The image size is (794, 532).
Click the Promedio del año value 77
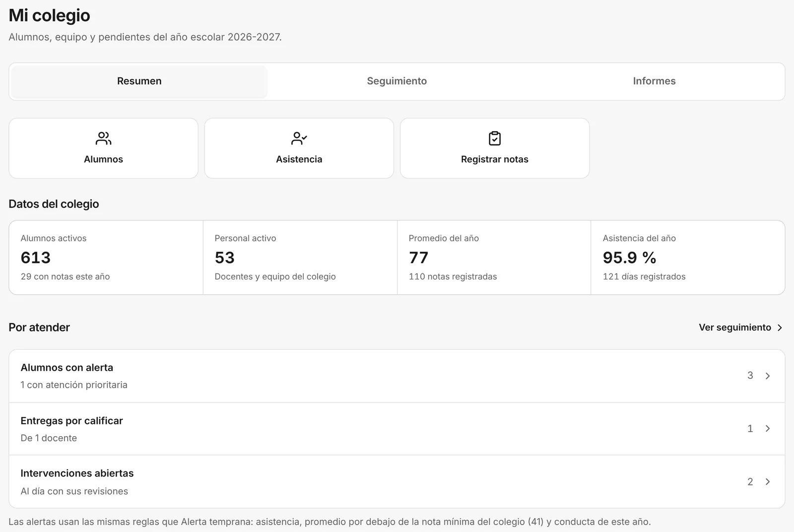pos(418,258)
